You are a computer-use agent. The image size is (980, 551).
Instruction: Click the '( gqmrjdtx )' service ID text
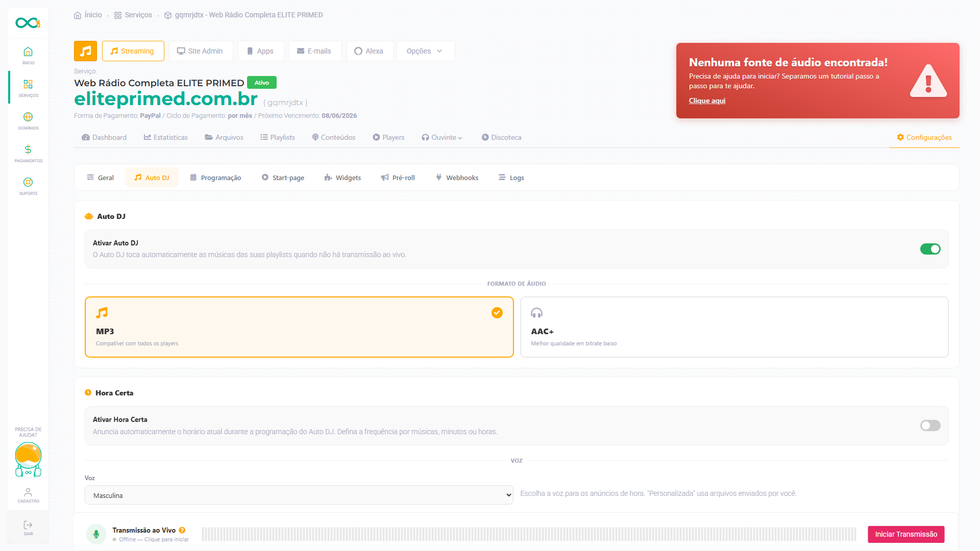285,103
